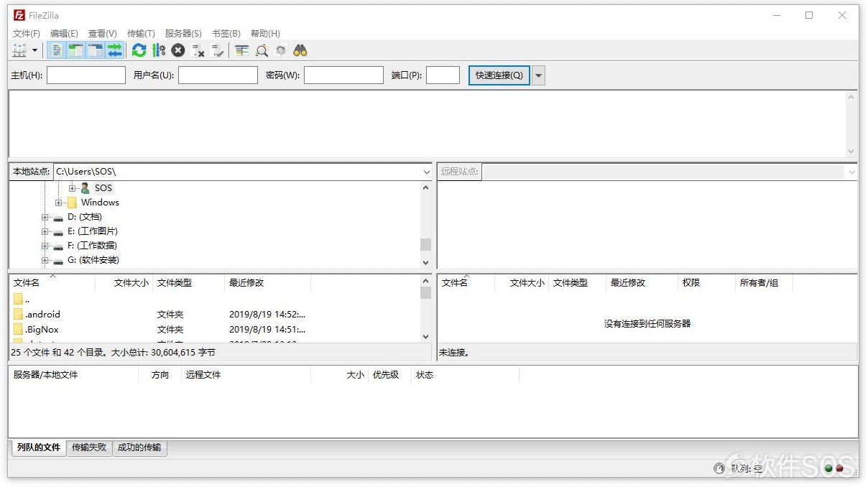
Task: Click the green activity indicator light
Action: pyautogui.click(x=828, y=469)
